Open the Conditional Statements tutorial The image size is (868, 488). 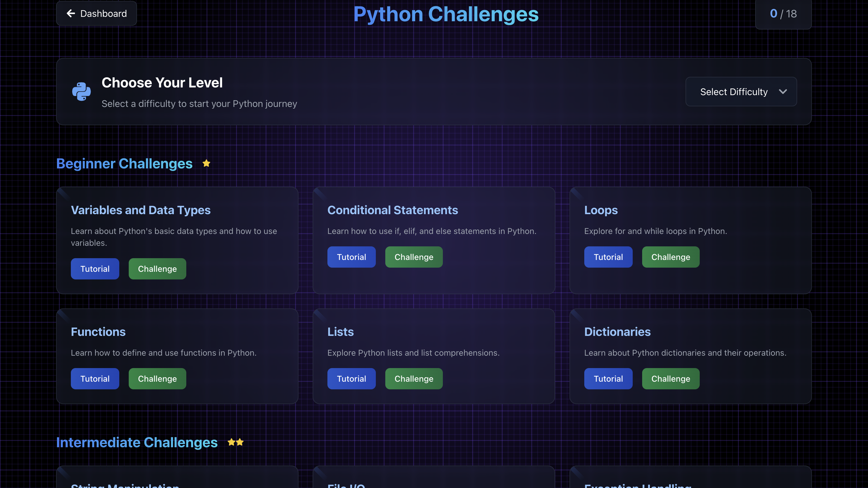pyautogui.click(x=351, y=257)
